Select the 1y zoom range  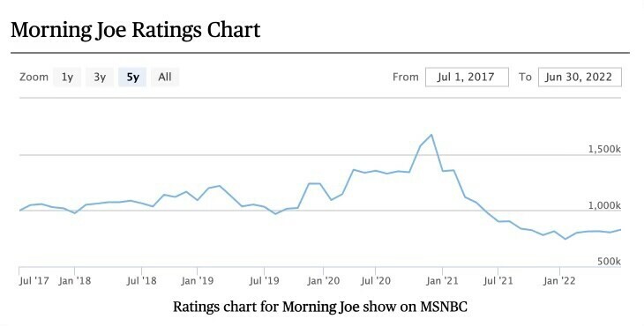(x=67, y=77)
